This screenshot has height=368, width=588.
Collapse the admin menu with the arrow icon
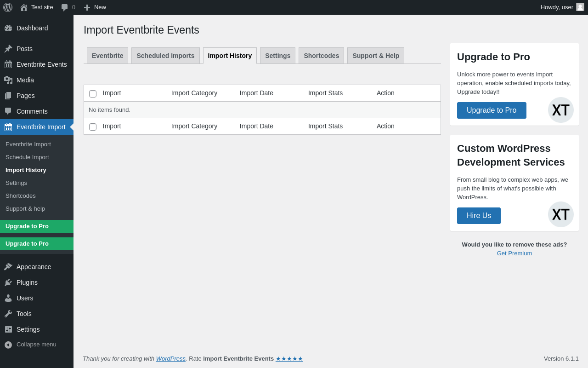pyautogui.click(x=8, y=345)
